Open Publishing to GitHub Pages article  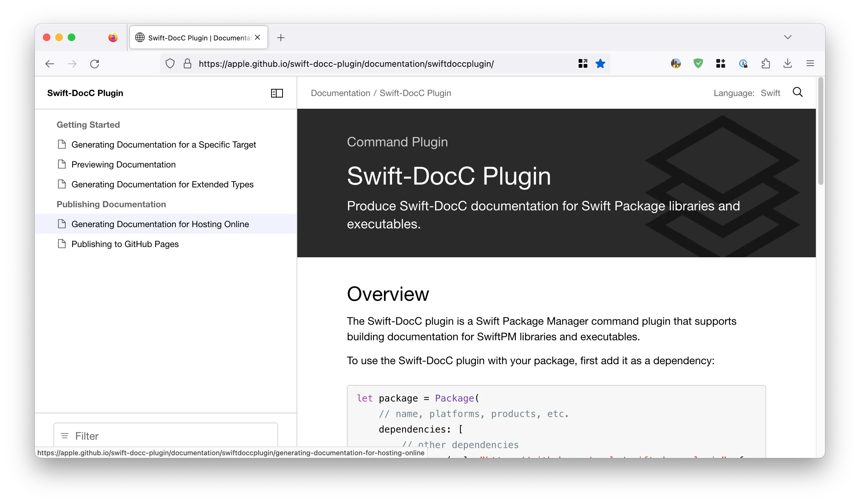coord(125,244)
